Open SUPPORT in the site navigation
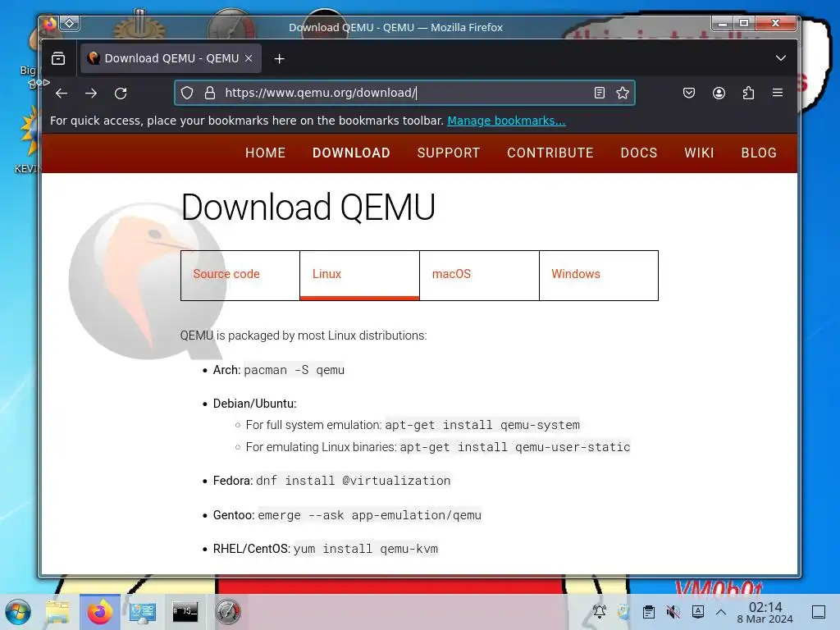 coord(449,153)
